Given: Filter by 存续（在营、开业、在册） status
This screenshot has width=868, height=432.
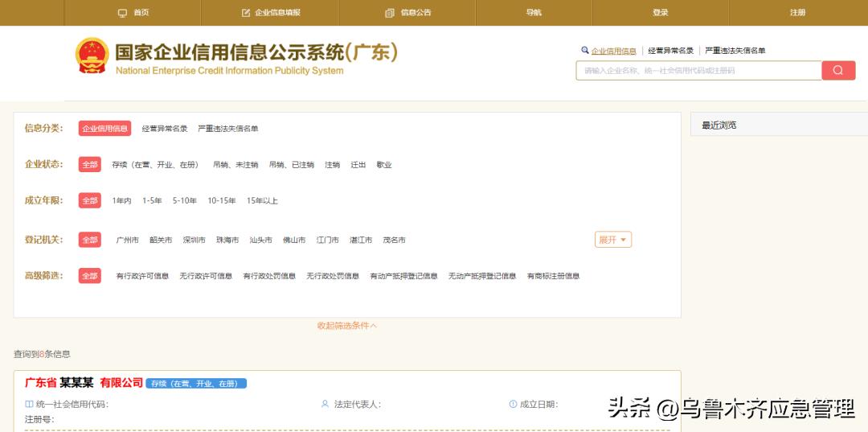Looking at the screenshot, I should click(155, 165).
